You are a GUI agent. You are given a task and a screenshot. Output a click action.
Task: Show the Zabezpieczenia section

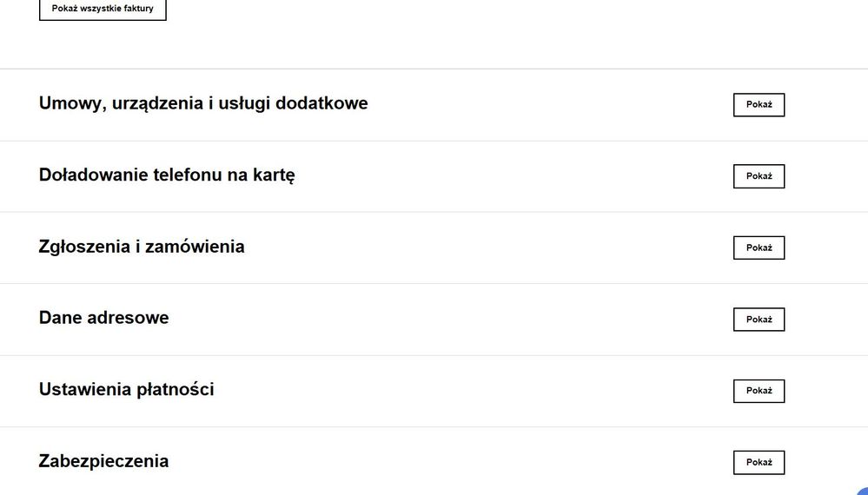pos(759,462)
